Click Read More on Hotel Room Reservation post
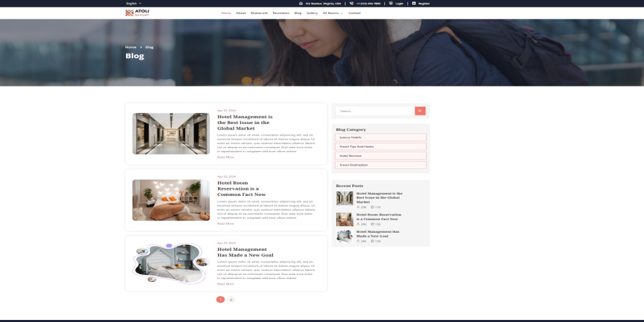 (x=225, y=224)
